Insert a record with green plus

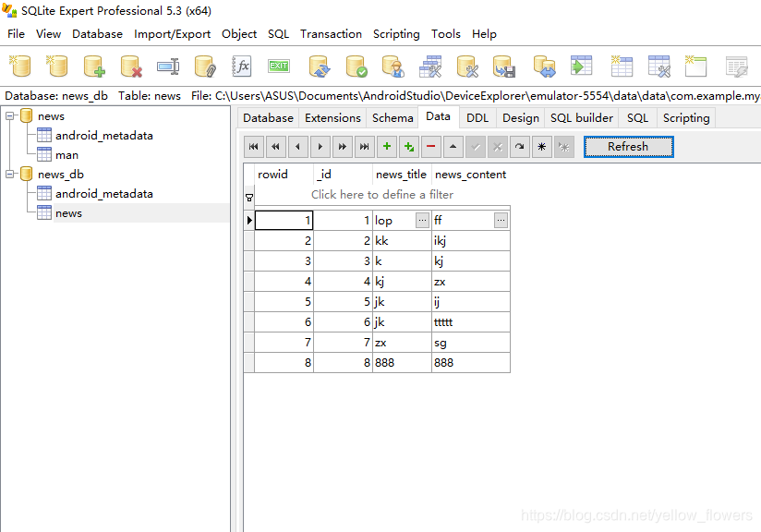coord(387,147)
